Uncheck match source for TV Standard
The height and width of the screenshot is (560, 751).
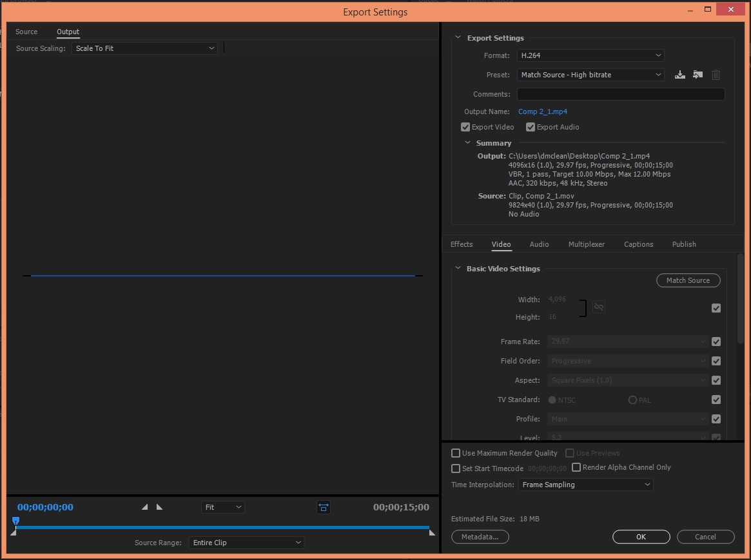pos(716,400)
